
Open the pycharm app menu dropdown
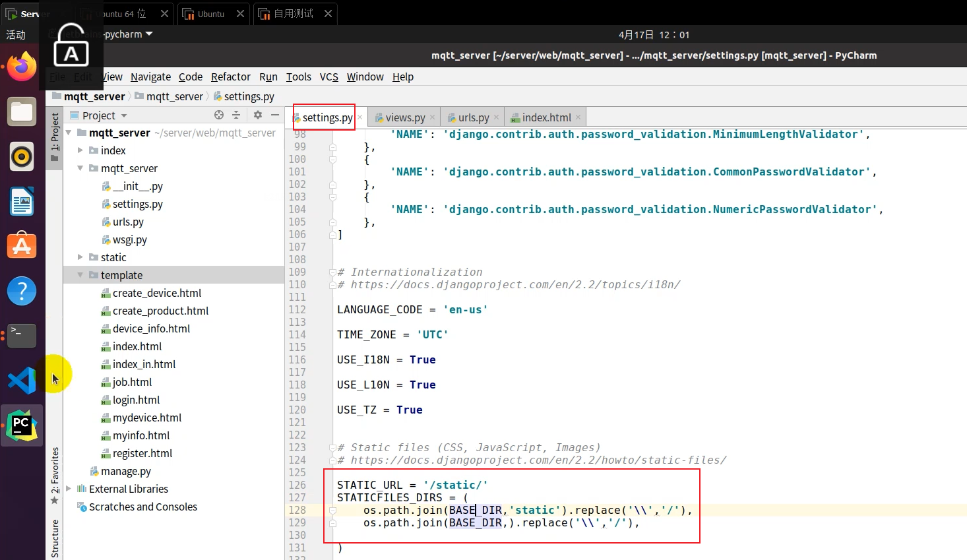[x=128, y=34]
